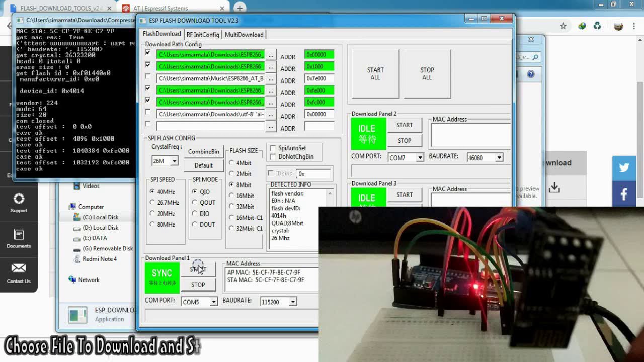Open the CrystalFreq 26M dropdown
Viewport: 644px width, 362px height.
tap(174, 161)
